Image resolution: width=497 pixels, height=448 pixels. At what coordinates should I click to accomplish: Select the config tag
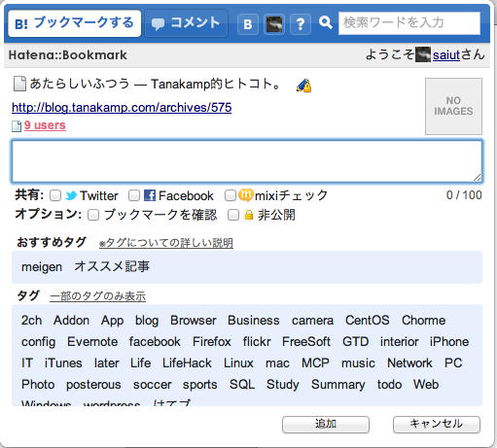(38, 342)
